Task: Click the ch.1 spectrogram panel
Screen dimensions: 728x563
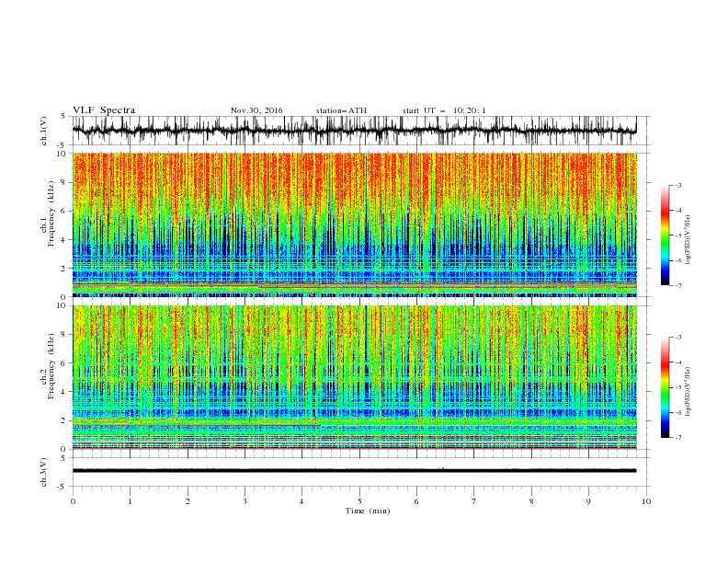Action: (x=354, y=224)
